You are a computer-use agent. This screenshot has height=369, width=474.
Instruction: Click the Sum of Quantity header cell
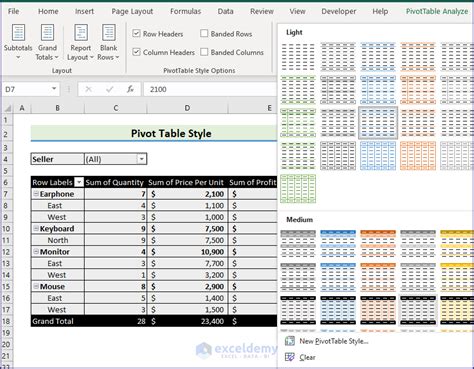[x=115, y=182]
